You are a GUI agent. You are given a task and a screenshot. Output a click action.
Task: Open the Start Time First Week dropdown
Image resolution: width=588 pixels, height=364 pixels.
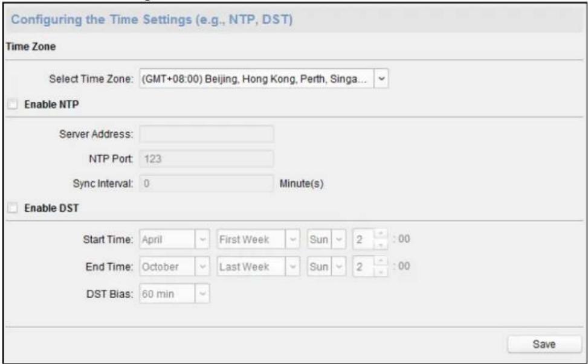(258, 239)
